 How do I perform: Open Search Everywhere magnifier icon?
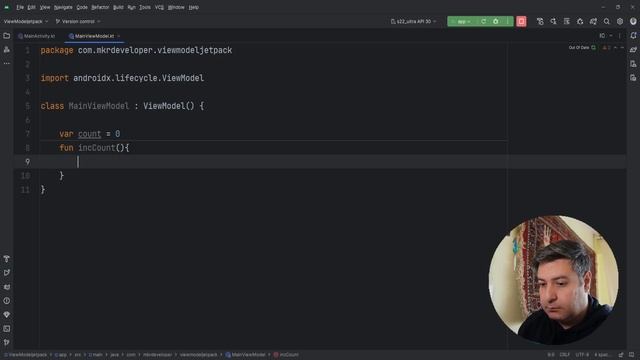607,21
